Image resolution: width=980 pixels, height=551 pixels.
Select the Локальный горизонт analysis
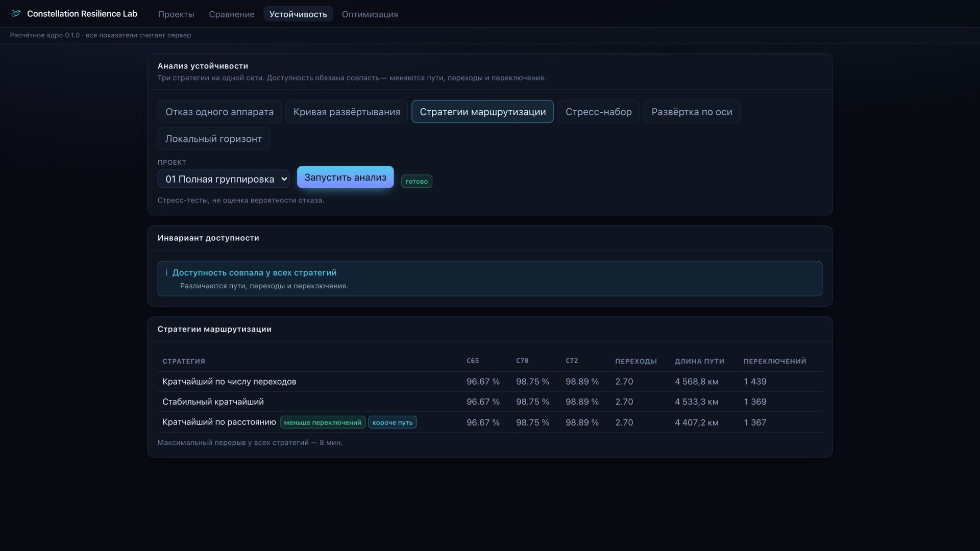click(x=213, y=139)
